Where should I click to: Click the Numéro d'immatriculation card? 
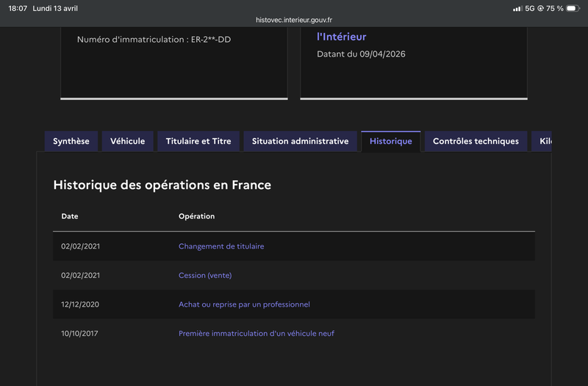click(x=174, y=63)
